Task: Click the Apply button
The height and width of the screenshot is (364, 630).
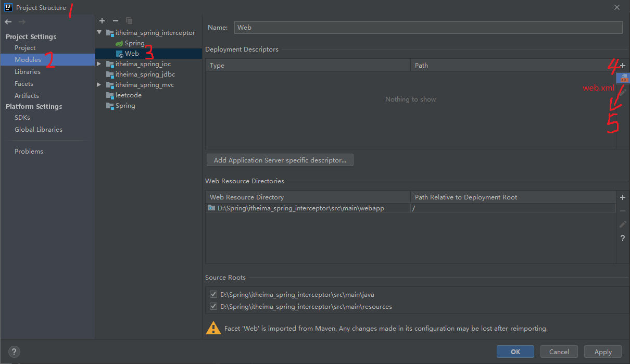Action: [x=603, y=352]
